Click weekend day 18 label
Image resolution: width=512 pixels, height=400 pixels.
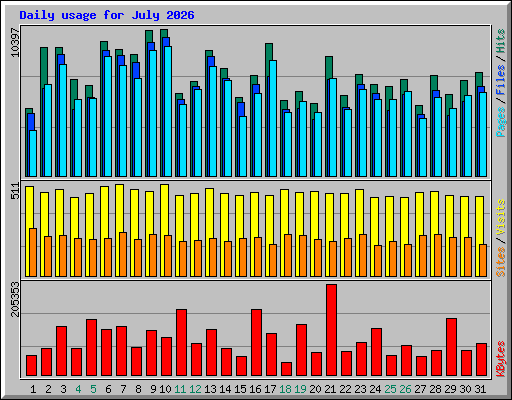pos(285,389)
